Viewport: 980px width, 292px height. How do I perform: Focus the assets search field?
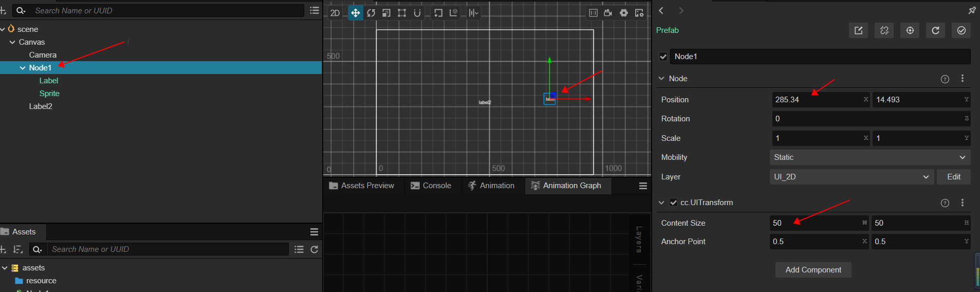coord(168,249)
